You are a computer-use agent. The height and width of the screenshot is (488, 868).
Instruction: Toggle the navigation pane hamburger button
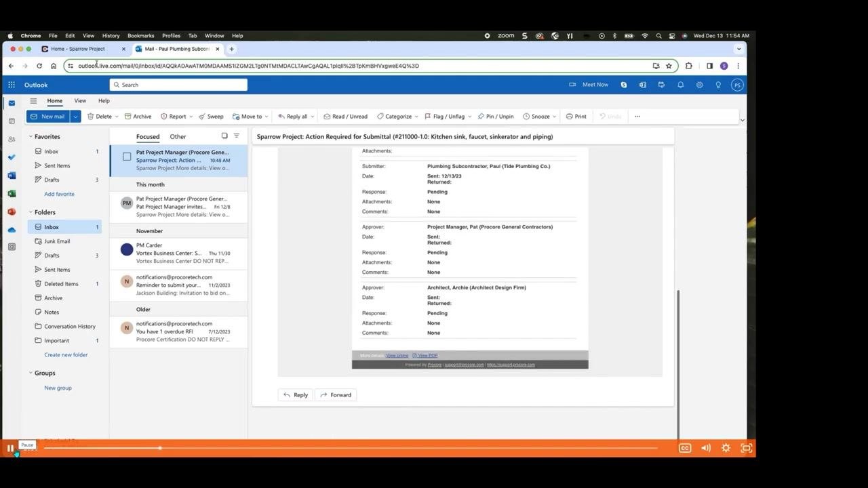tap(33, 101)
